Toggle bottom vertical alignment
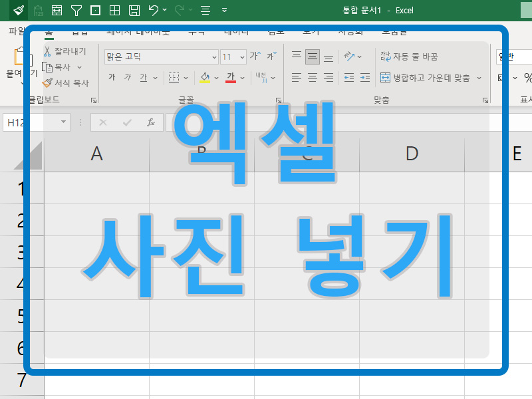This screenshot has height=399, width=532. (329, 58)
